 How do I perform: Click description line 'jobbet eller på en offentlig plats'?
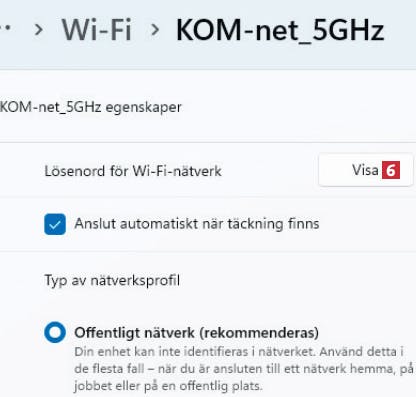click(168, 386)
